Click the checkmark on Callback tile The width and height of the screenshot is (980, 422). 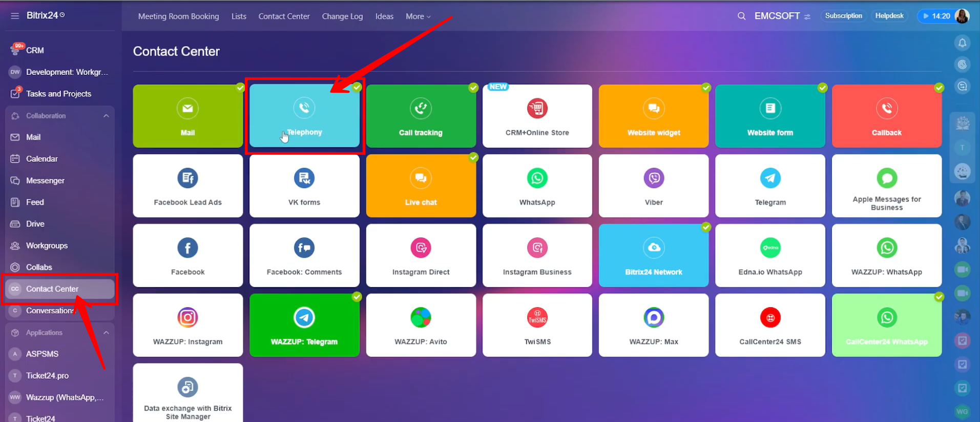coord(939,88)
